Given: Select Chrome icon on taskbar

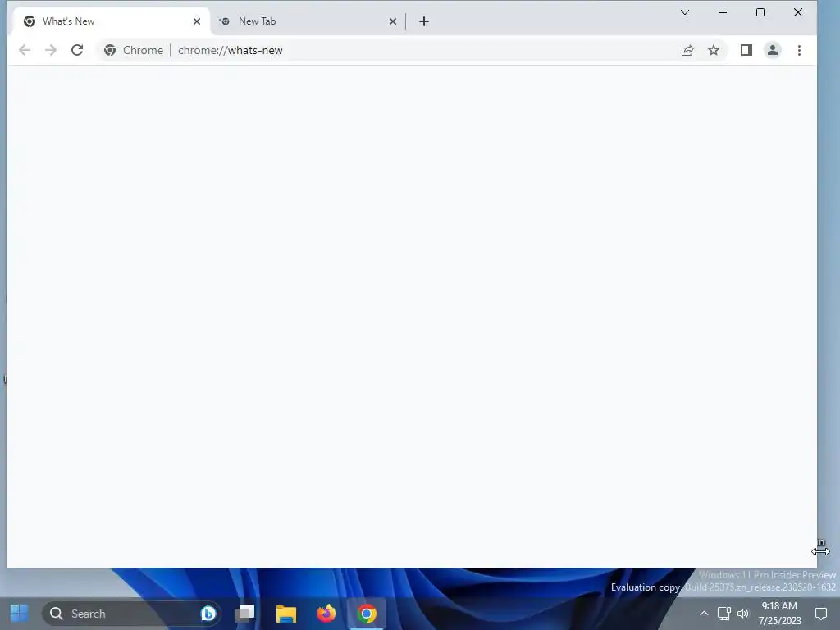Looking at the screenshot, I should click(367, 614).
